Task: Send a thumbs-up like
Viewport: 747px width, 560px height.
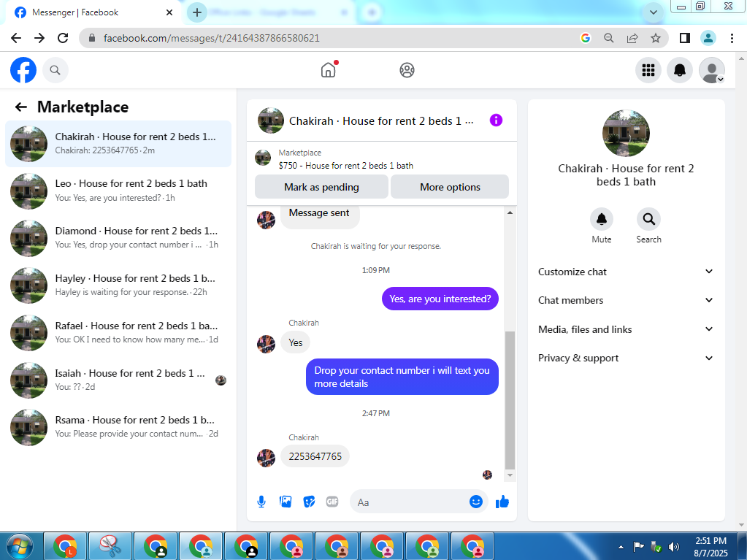Action: pos(502,502)
